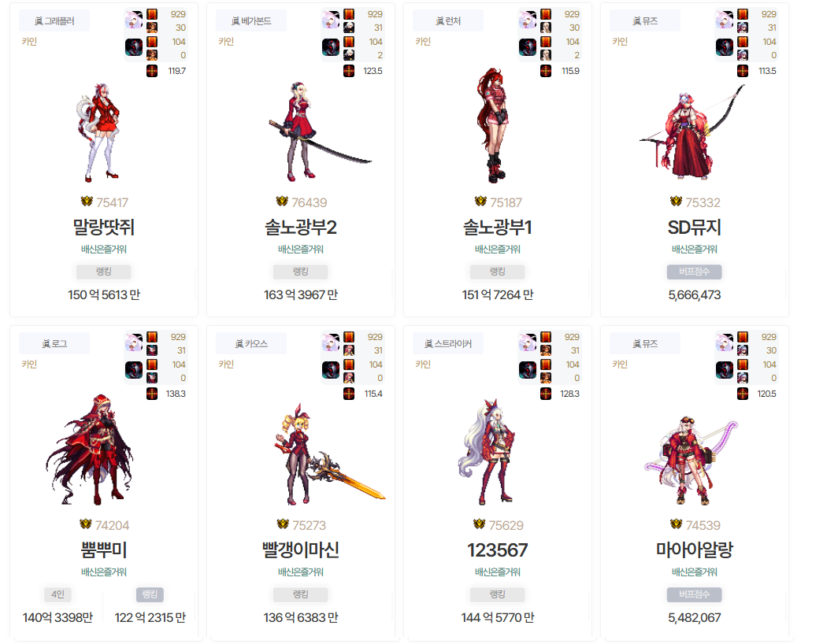The width and height of the screenshot is (838, 644).
Task: Click the crown fame icon next to 75417
Action: 87,201
